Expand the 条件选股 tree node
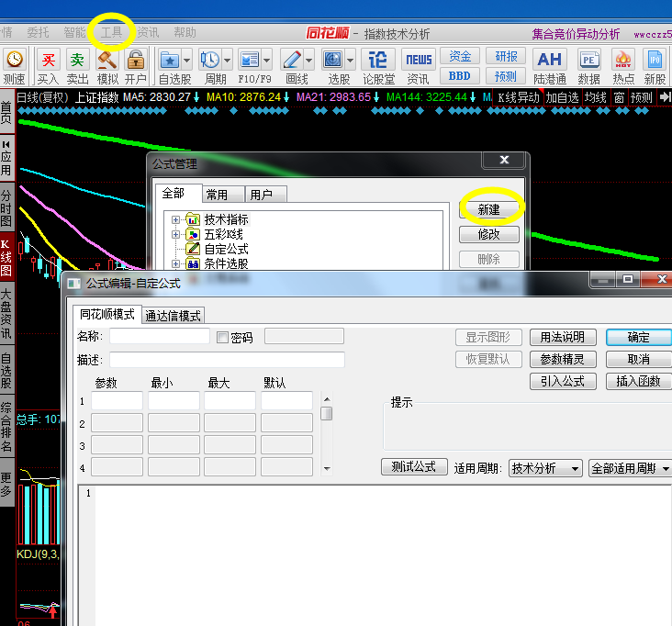The image size is (672, 626). tap(175, 264)
